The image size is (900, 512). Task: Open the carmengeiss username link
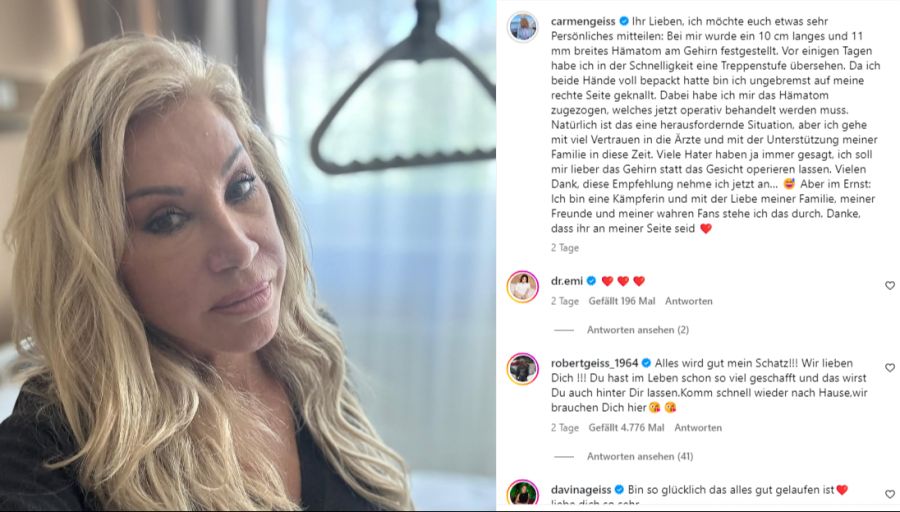583,21
